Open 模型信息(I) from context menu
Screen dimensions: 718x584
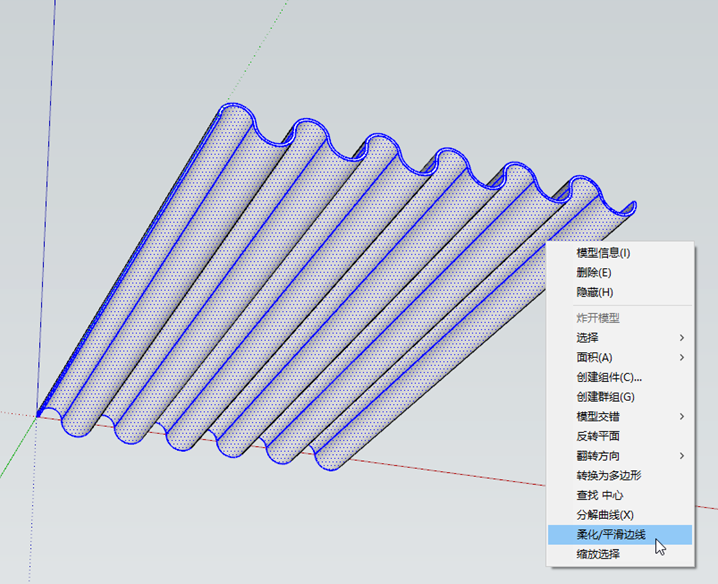(x=620, y=253)
